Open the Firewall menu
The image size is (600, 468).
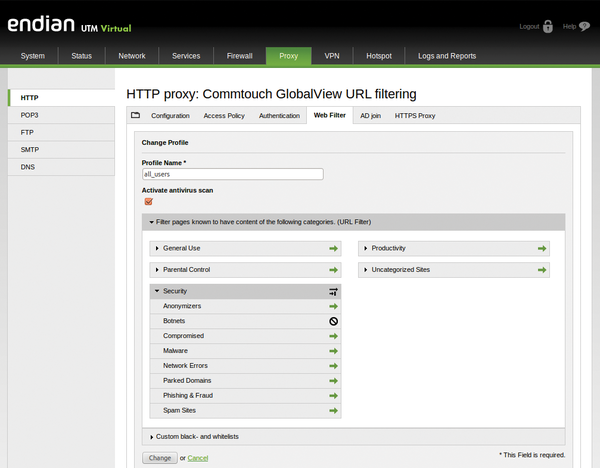[x=240, y=56]
